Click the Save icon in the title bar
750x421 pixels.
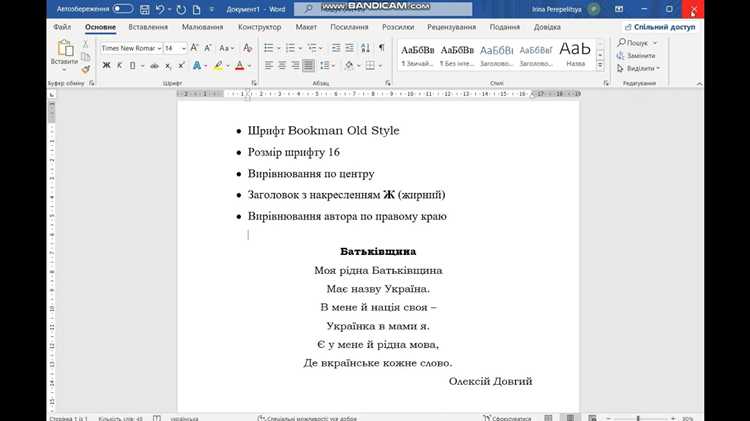pos(144,9)
